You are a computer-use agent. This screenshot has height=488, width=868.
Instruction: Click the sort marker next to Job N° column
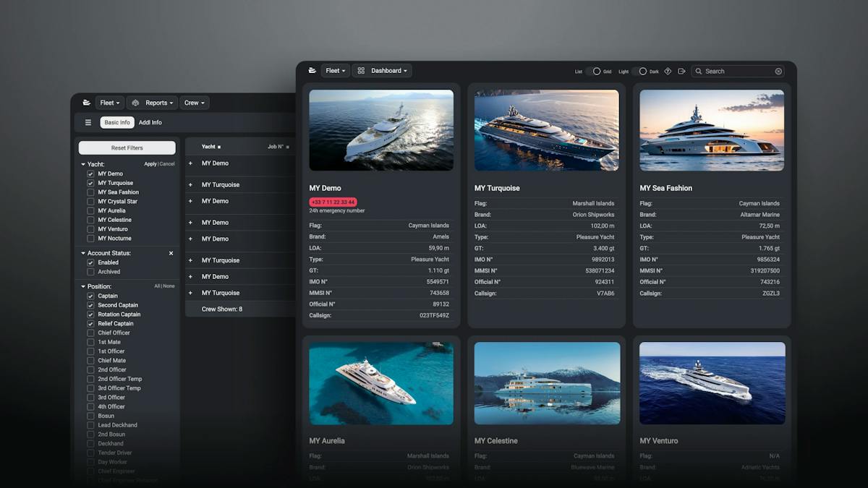coord(287,147)
